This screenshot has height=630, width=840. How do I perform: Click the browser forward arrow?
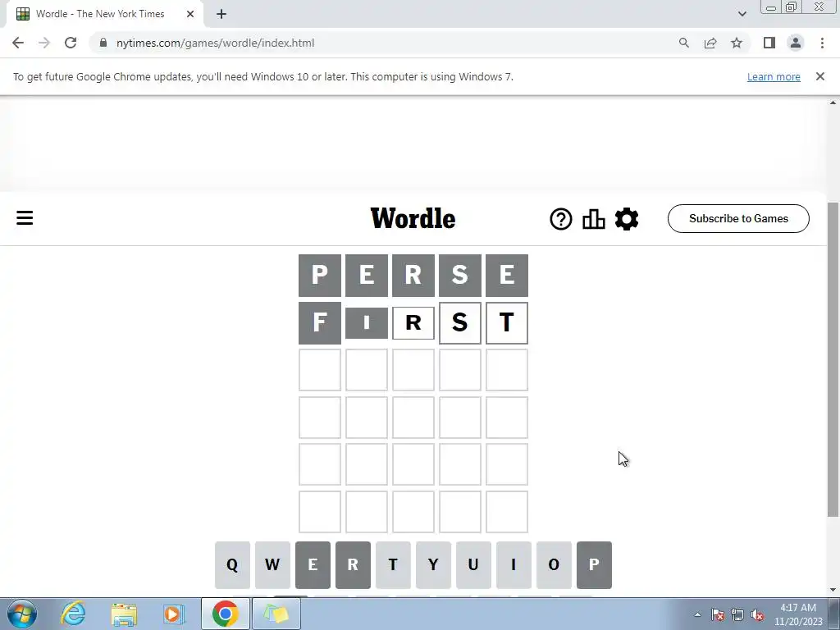click(x=44, y=43)
